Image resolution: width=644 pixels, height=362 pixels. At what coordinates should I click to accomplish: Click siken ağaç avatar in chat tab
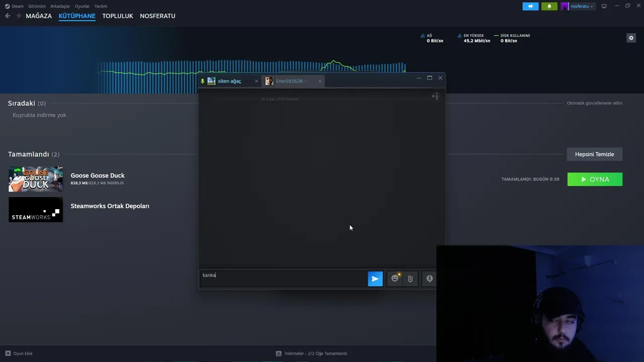[x=211, y=81]
